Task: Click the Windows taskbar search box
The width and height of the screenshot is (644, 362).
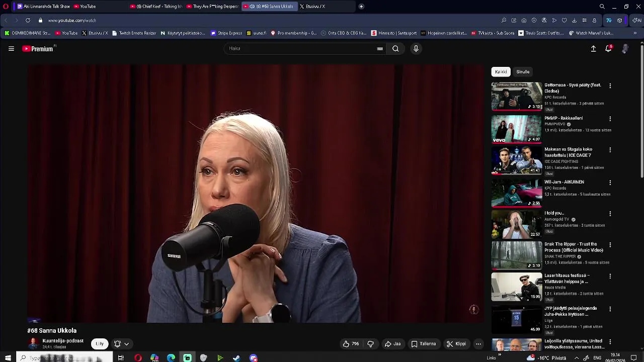Action: pos(64,358)
